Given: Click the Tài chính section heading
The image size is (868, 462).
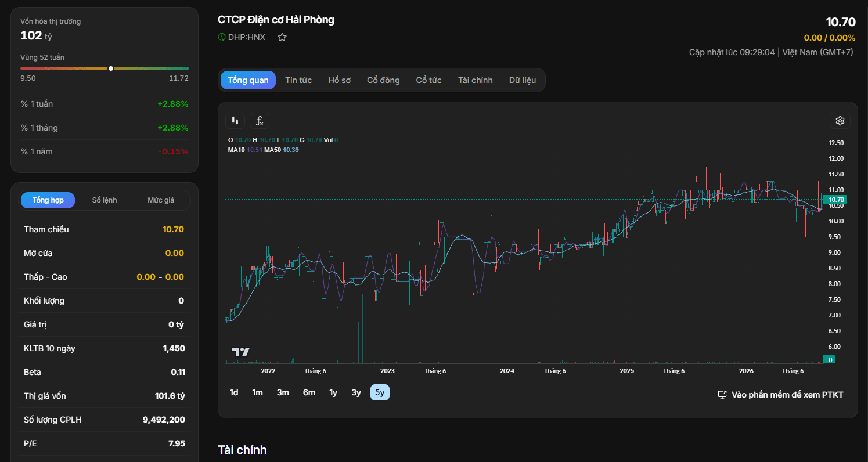Looking at the screenshot, I should (x=242, y=450).
